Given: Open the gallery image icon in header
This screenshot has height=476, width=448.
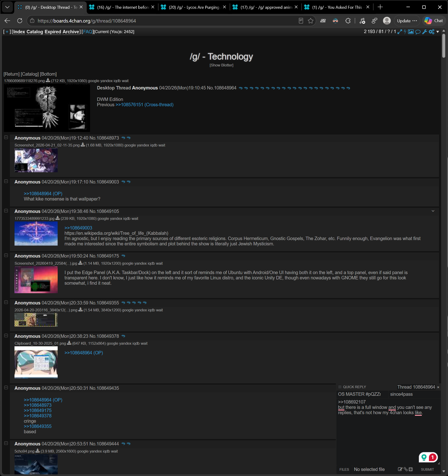Looking at the screenshot, I should point(411,32).
